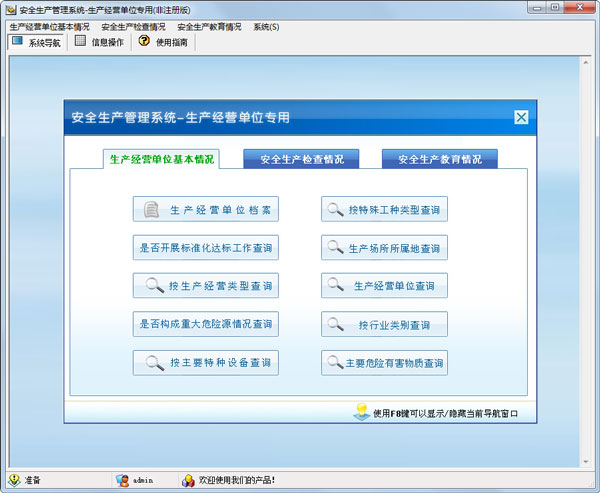Open 是否构成重大危险源情况查询

[x=206, y=324]
